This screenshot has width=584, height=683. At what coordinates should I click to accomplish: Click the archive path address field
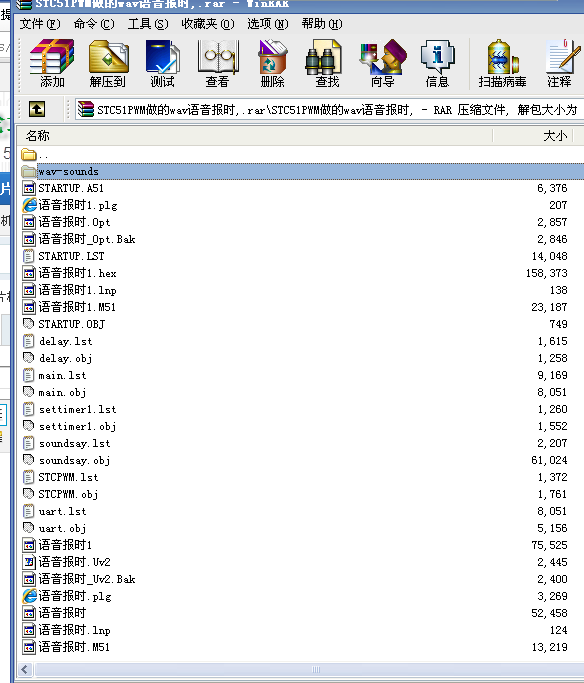(329, 110)
